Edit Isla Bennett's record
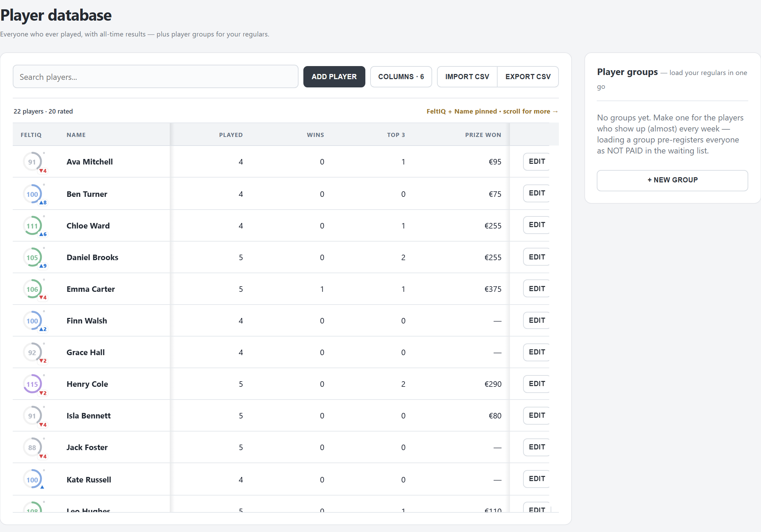761x532 pixels. pos(536,415)
